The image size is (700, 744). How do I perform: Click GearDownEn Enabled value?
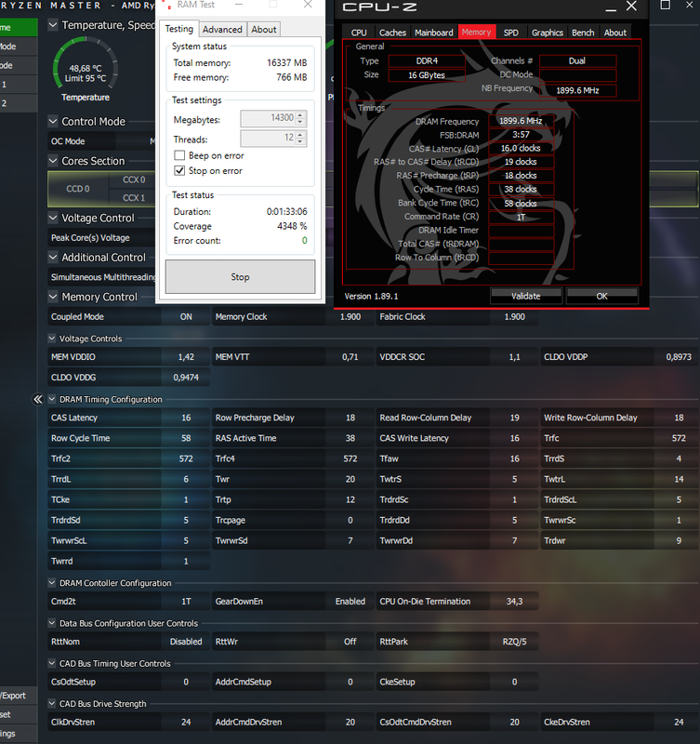point(350,601)
